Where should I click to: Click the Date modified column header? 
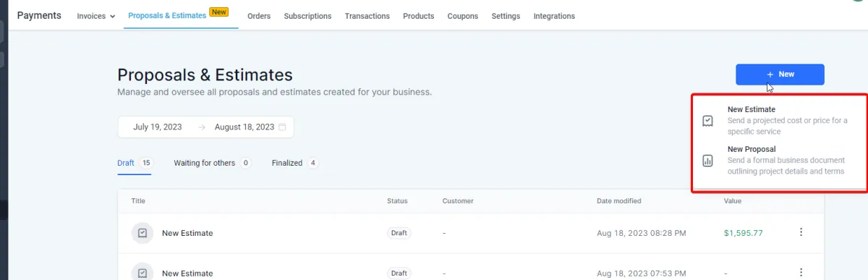point(618,200)
